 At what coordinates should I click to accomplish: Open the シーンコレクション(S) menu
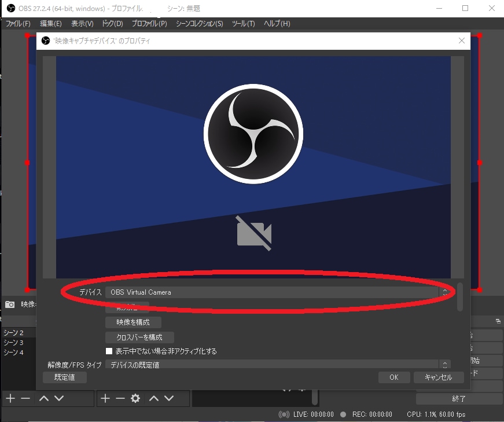tap(199, 24)
